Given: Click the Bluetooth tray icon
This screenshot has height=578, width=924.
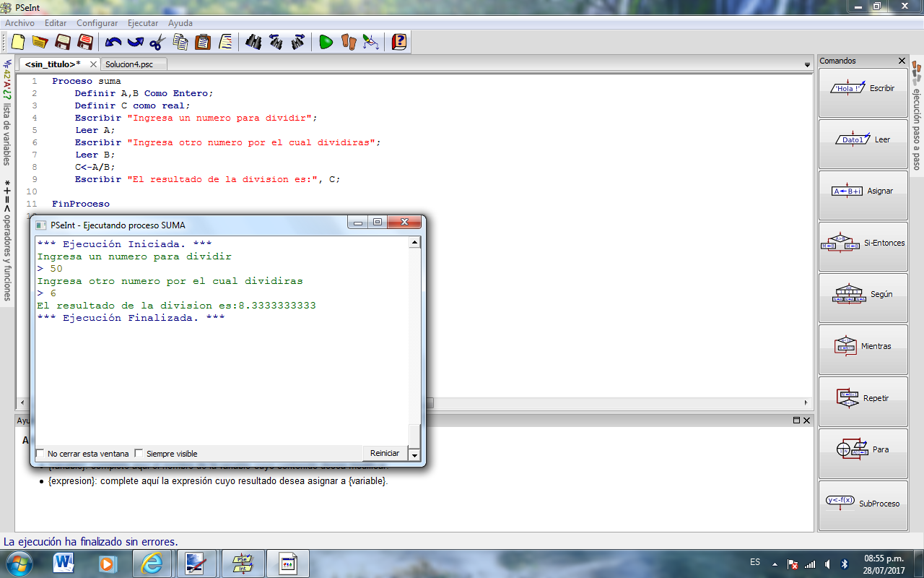Looking at the screenshot, I should [844, 564].
